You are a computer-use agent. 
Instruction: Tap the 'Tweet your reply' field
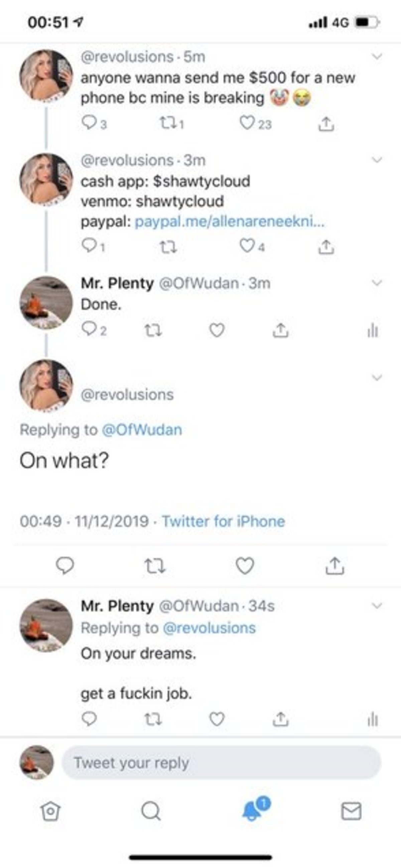[221, 763]
